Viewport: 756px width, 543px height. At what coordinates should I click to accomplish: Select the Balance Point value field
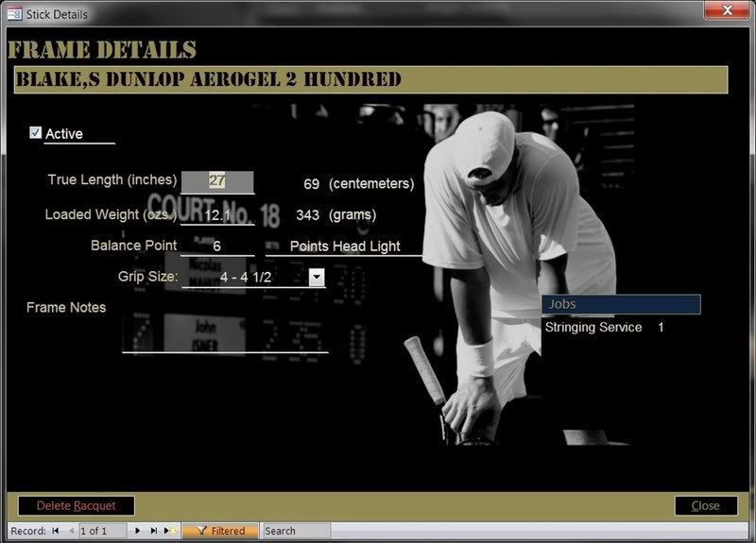(x=217, y=246)
